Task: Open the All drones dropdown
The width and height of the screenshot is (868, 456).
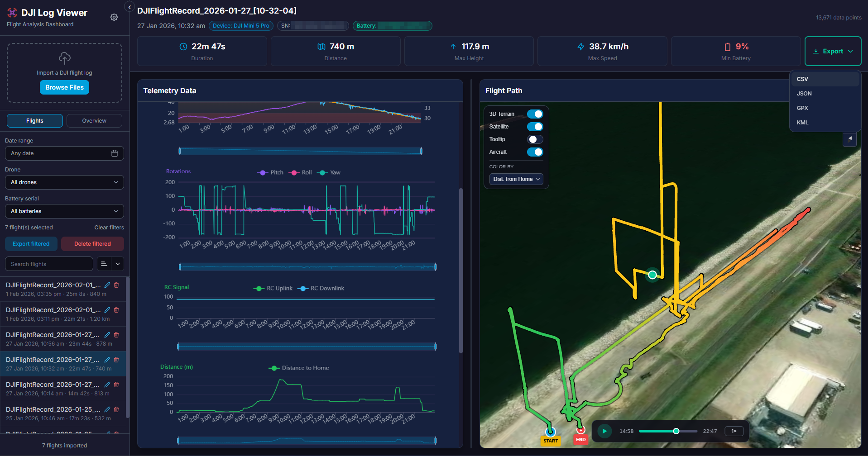Action: pyautogui.click(x=64, y=182)
